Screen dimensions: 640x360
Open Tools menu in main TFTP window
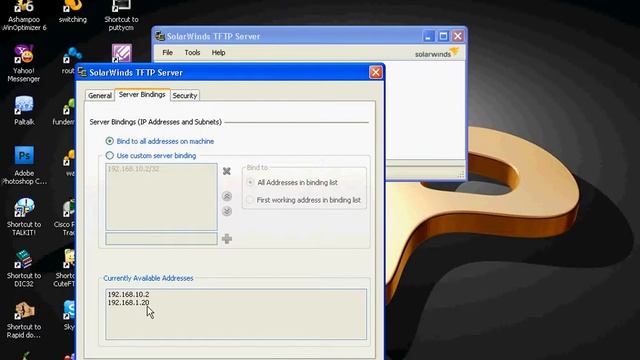pyautogui.click(x=192, y=53)
